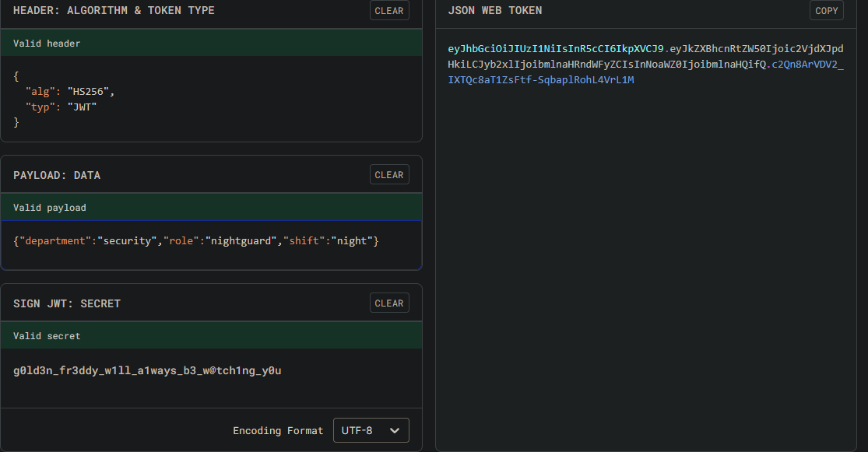Screen dimensions: 868x452
Task: Click the "nightguard" role value in payload
Action: pos(243,241)
